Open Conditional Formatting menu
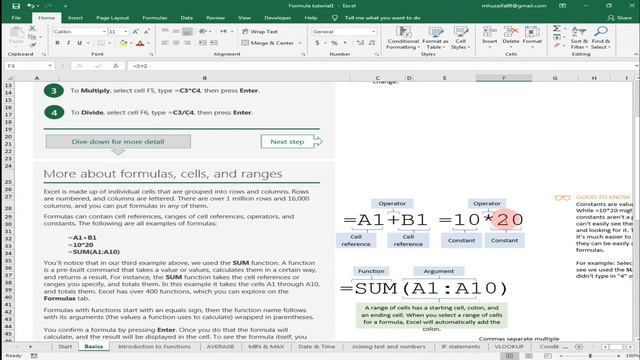This screenshot has height=360, width=640. tap(403, 38)
